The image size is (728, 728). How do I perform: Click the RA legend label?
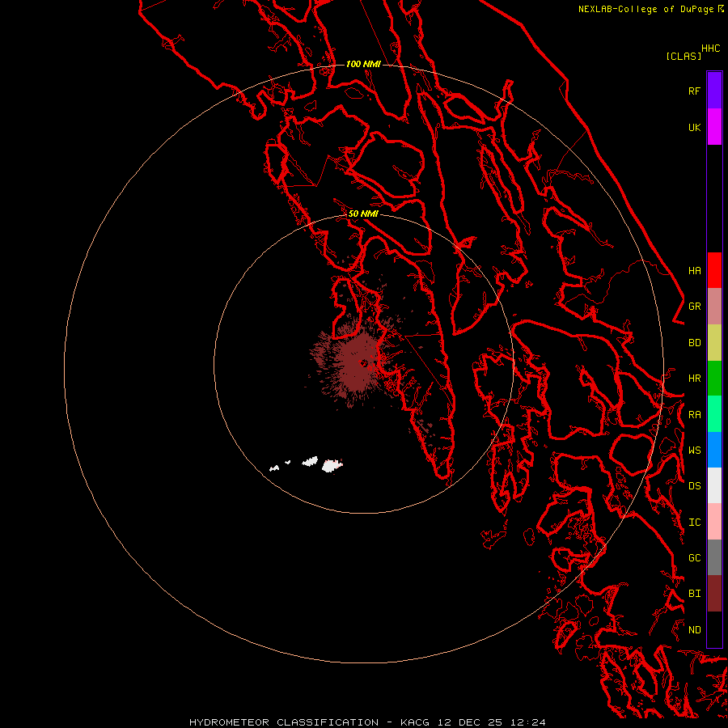tap(694, 415)
